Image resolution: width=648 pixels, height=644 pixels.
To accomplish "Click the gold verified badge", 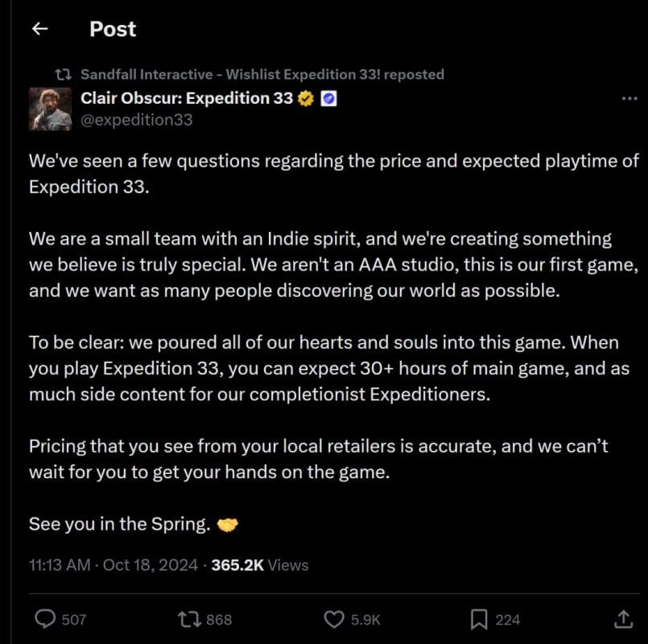I will 306,99.
